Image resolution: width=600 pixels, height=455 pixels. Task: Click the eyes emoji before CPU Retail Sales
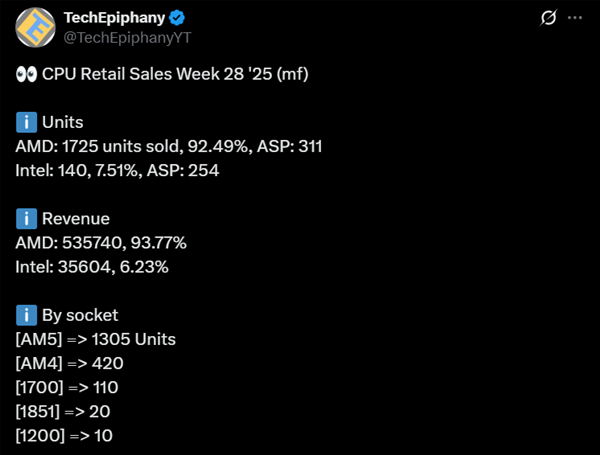tap(26, 74)
